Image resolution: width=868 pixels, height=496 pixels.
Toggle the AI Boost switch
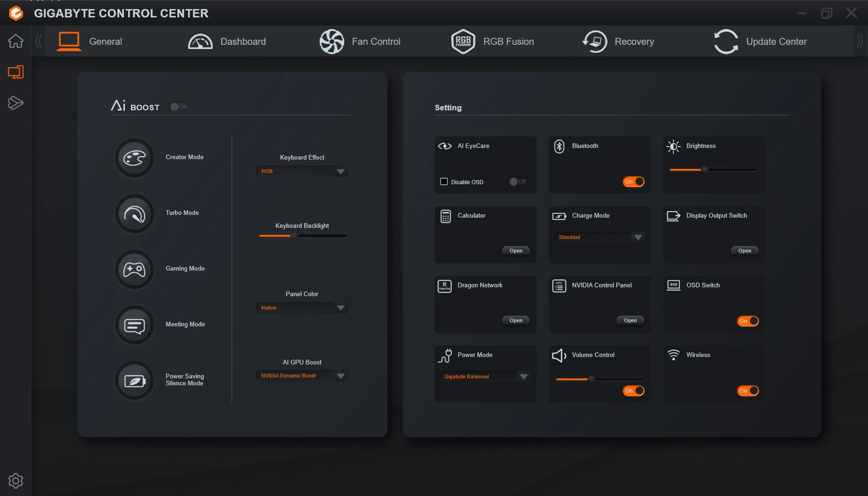179,107
